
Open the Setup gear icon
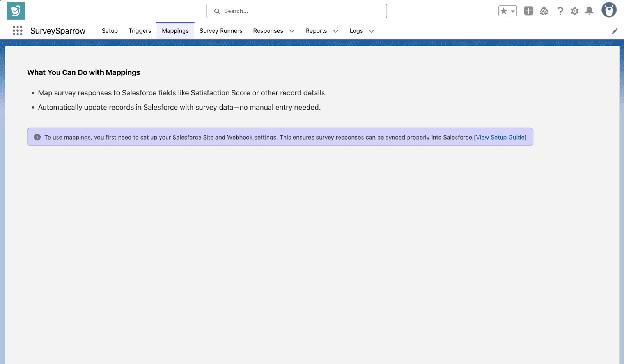[574, 11]
